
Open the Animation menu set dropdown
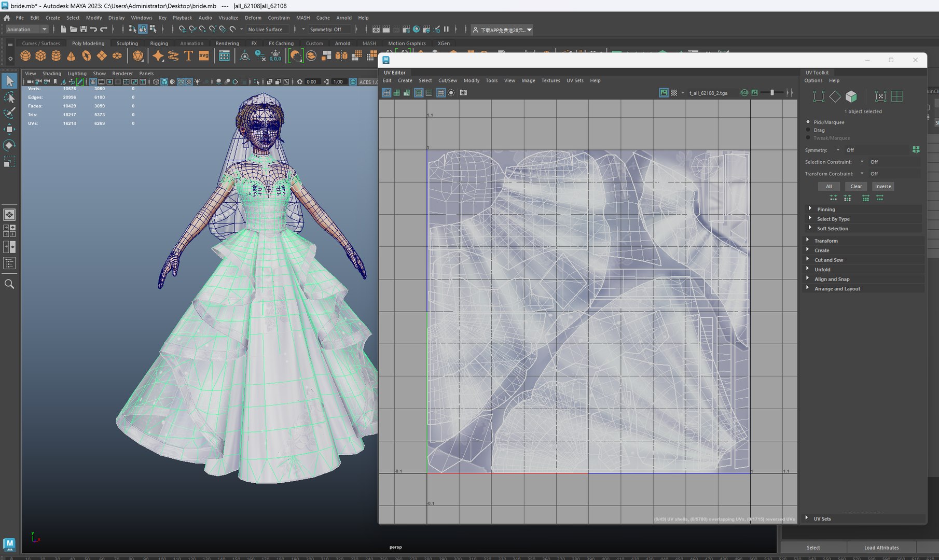pyautogui.click(x=27, y=30)
